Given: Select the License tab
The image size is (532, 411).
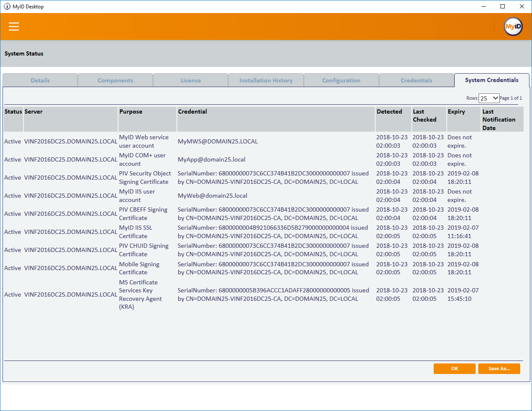Looking at the screenshot, I should pyautogui.click(x=191, y=80).
